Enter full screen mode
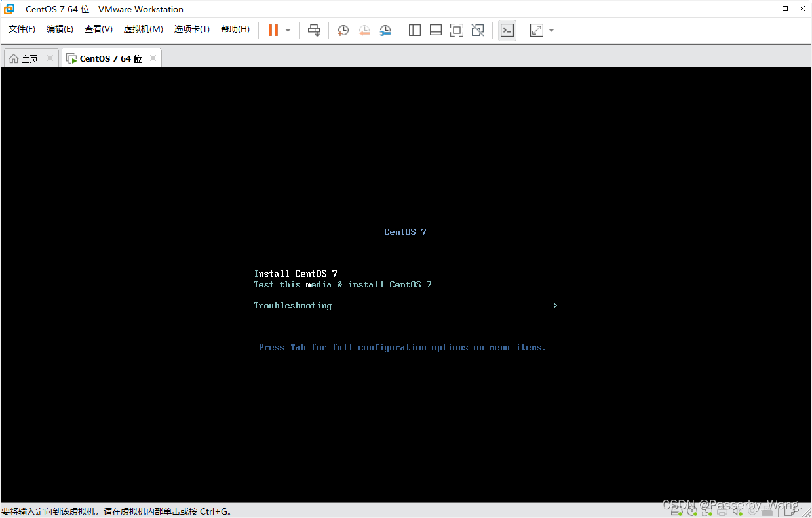The width and height of the screenshot is (812, 518). (x=457, y=30)
